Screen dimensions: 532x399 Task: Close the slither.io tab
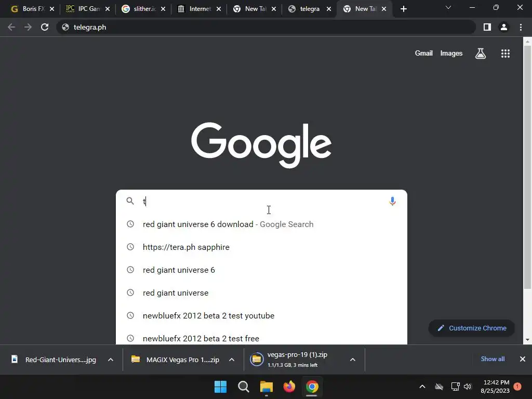tap(163, 9)
